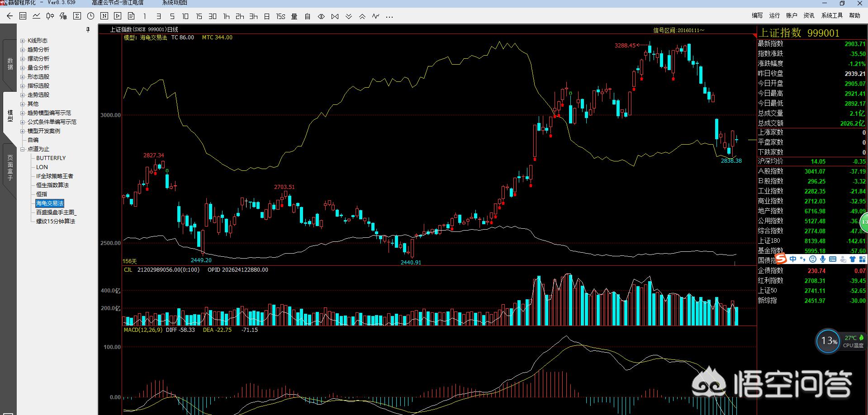Image resolution: width=868 pixels, height=415 pixels.
Task: Select the 百盛操盘手主图_ model
Action: click(x=57, y=212)
